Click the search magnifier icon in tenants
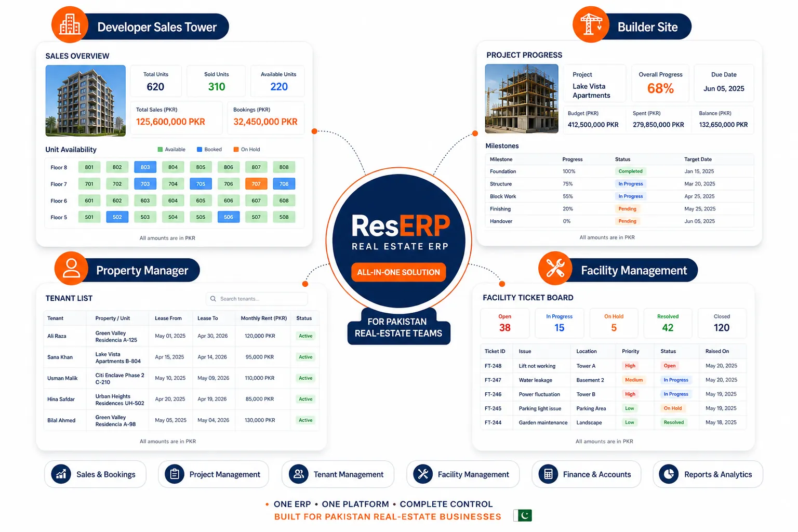 click(x=213, y=299)
